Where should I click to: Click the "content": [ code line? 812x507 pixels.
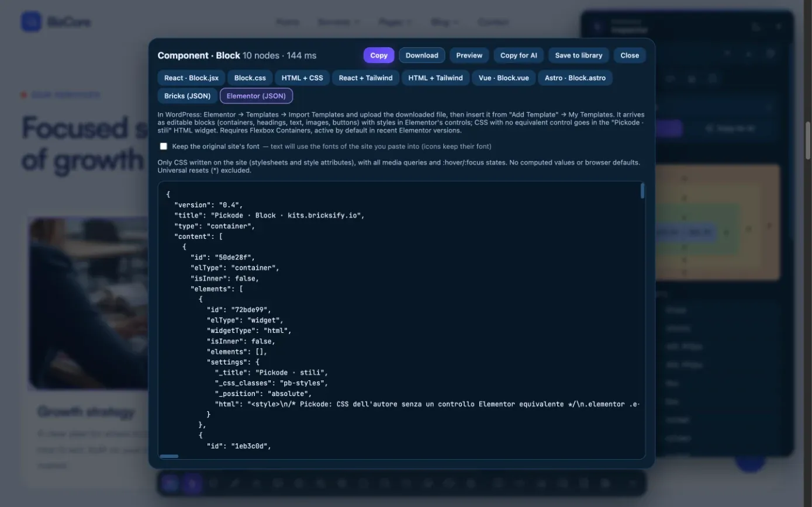pyautogui.click(x=198, y=237)
